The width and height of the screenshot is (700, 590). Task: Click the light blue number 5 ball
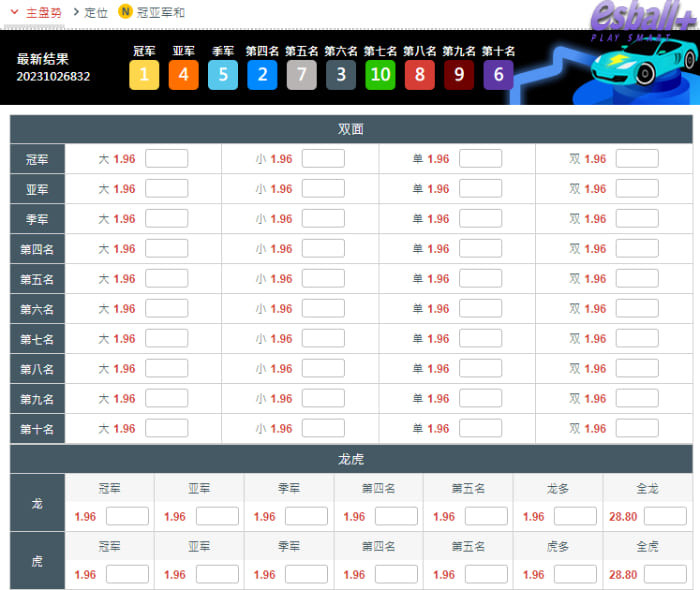point(223,75)
